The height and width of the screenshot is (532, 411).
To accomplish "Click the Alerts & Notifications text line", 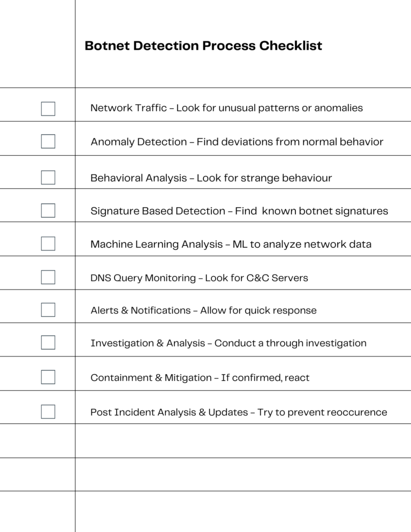I will tap(203, 310).
